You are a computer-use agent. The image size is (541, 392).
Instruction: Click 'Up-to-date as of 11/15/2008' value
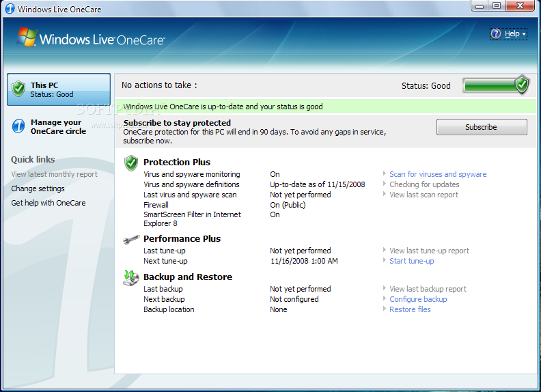click(x=318, y=184)
